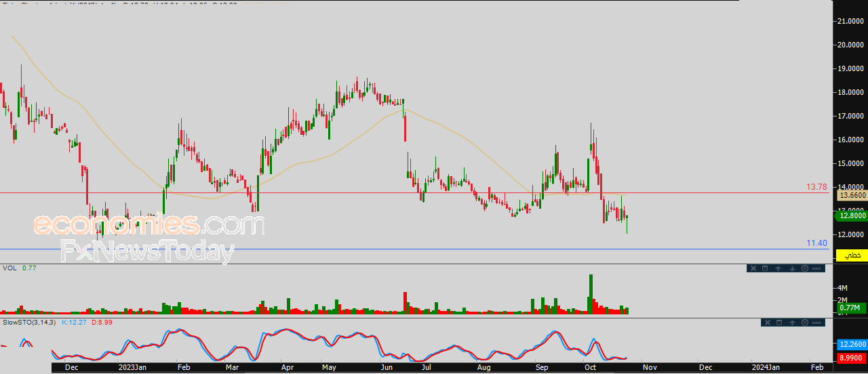Viewport: 868px width, 374px height.
Task: Move the VOL panel up
Action: tap(778, 268)
